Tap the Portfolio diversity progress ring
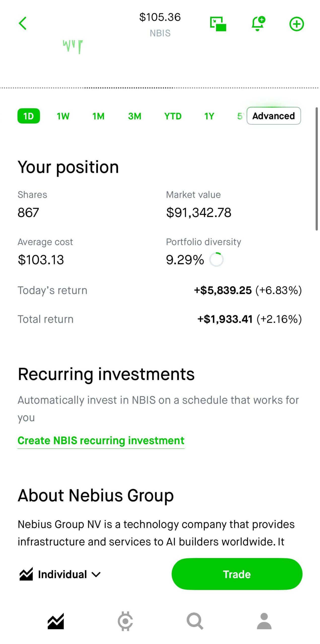Image resolution: width=320 pixels, height=644 pixels. [217, 260]
